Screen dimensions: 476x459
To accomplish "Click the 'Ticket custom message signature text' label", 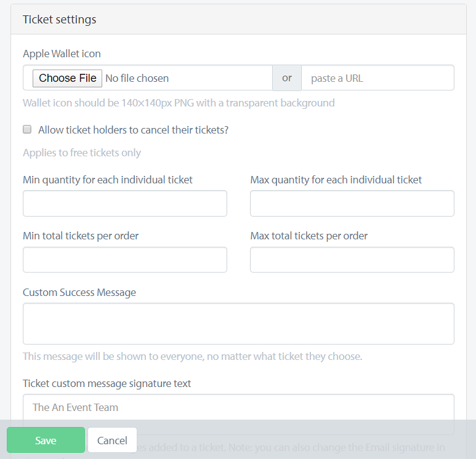I will coord(107,383).
